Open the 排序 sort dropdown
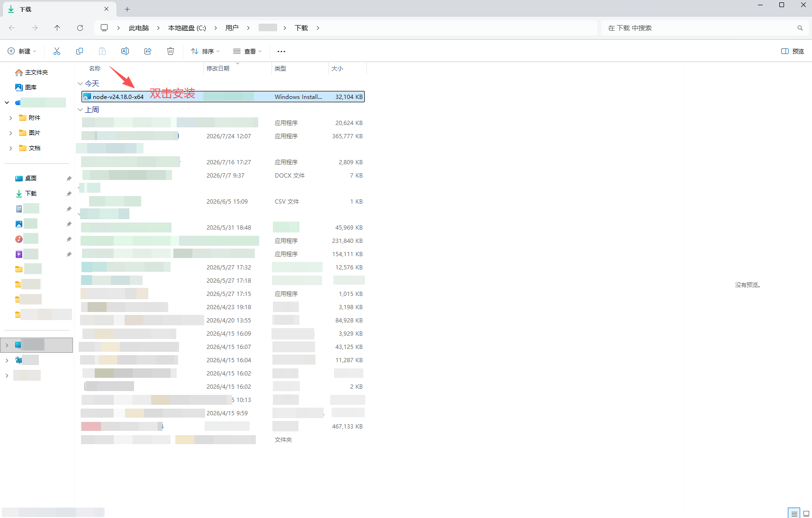812x518 pixels. tap(205, 51)
